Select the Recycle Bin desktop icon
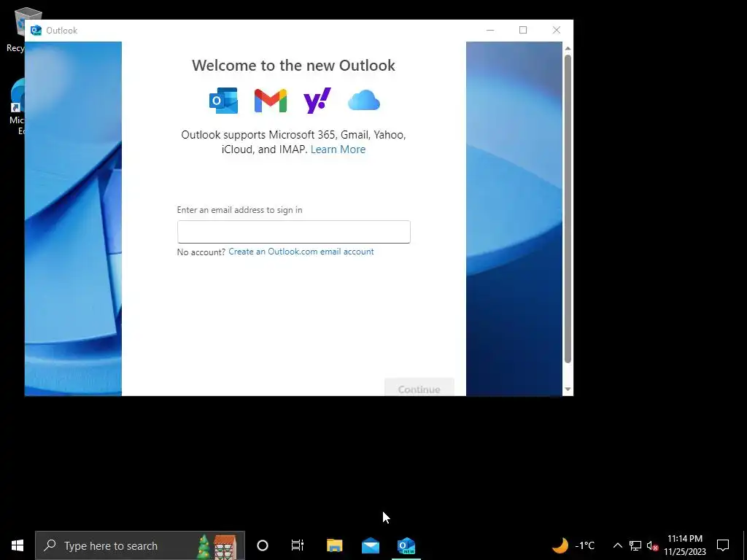The width and height of the screenshot is (747, 560). click(18, 29)
